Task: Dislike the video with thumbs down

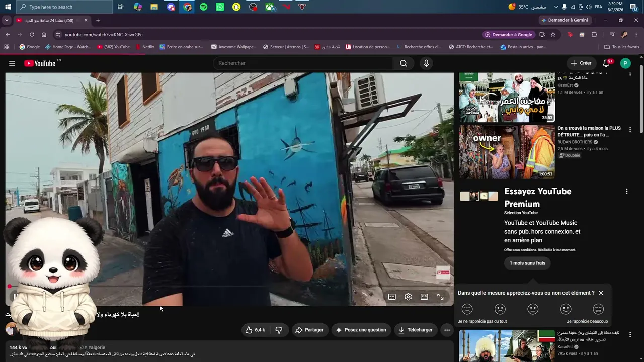Action: (279, 330)
